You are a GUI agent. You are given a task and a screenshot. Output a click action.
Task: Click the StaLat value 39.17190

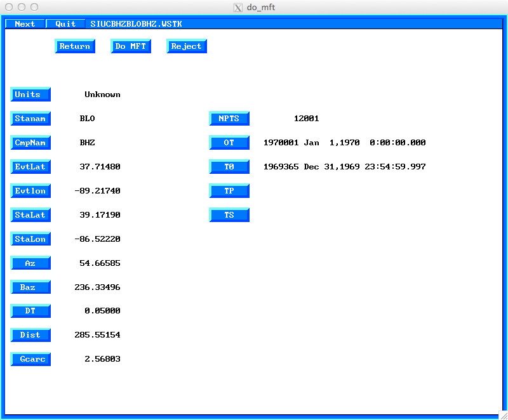coord(100,215)
